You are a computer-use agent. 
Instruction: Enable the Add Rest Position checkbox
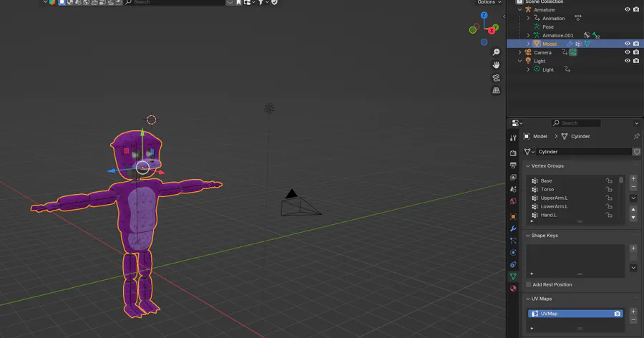[x=529, y=284]
